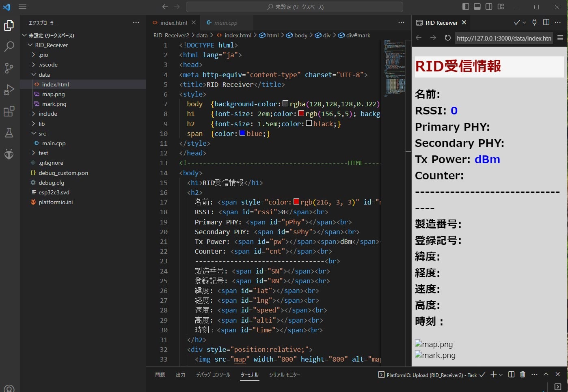Go back with the title bar arrow

pos(165,7)
